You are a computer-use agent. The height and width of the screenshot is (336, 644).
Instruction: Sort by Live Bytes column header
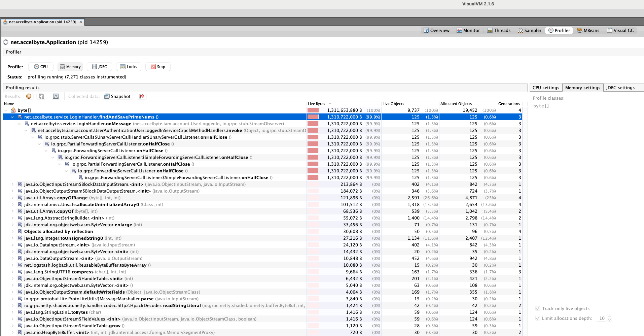tap(344, 104)
